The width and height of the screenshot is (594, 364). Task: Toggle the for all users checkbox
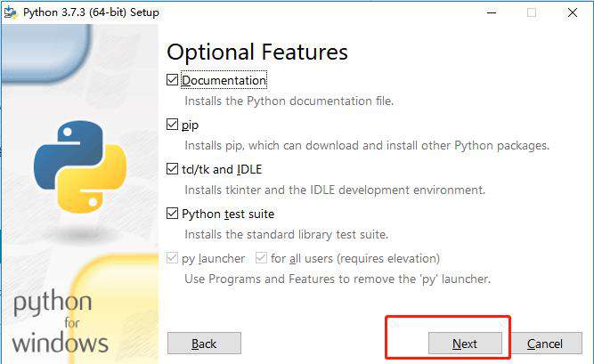click(261, 258)
